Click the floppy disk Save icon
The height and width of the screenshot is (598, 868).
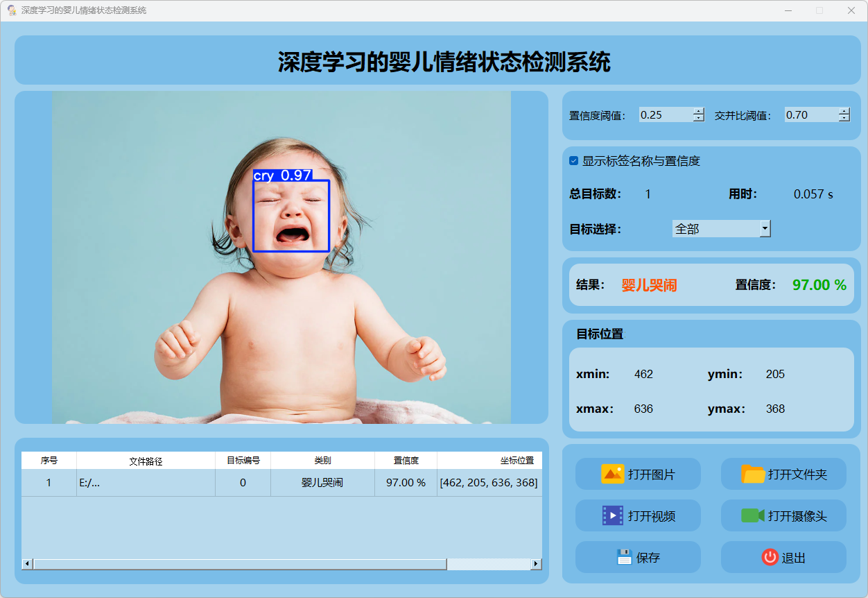(625, 557)
